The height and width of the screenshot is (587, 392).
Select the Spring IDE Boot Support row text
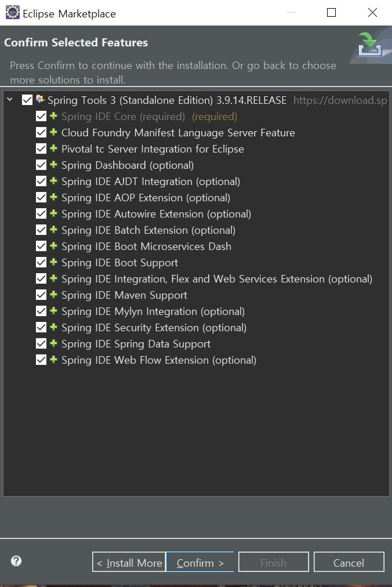(120, 263)
